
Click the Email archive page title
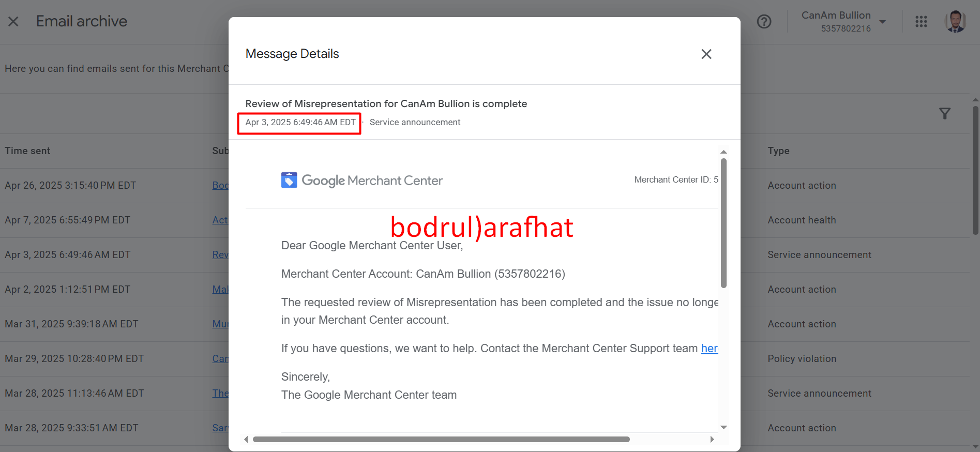82,21
